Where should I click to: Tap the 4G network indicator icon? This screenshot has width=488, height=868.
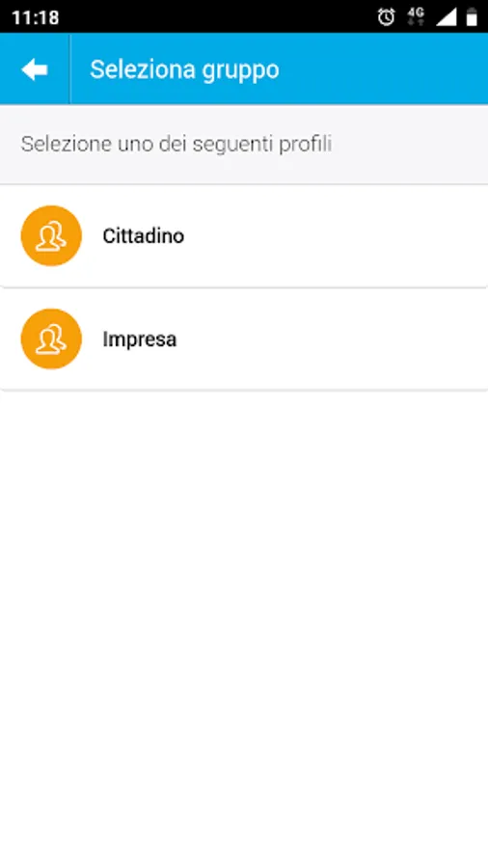tap(415, 16)
